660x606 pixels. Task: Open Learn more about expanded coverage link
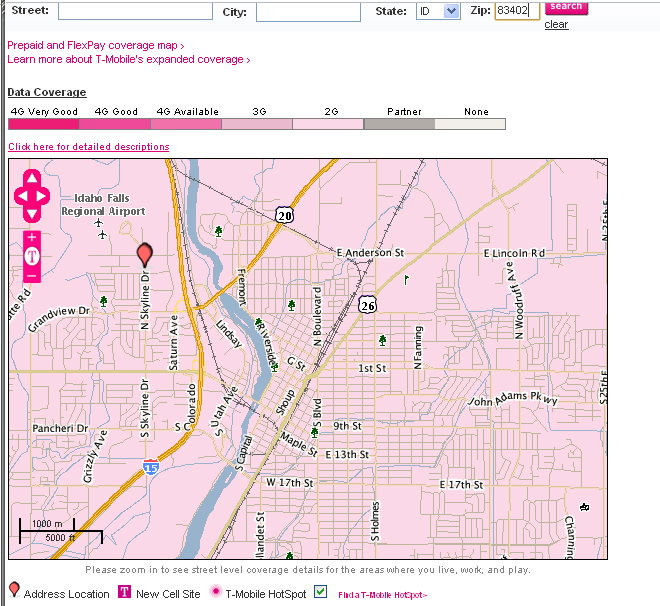pyautogui.click(x=129, y=59)
